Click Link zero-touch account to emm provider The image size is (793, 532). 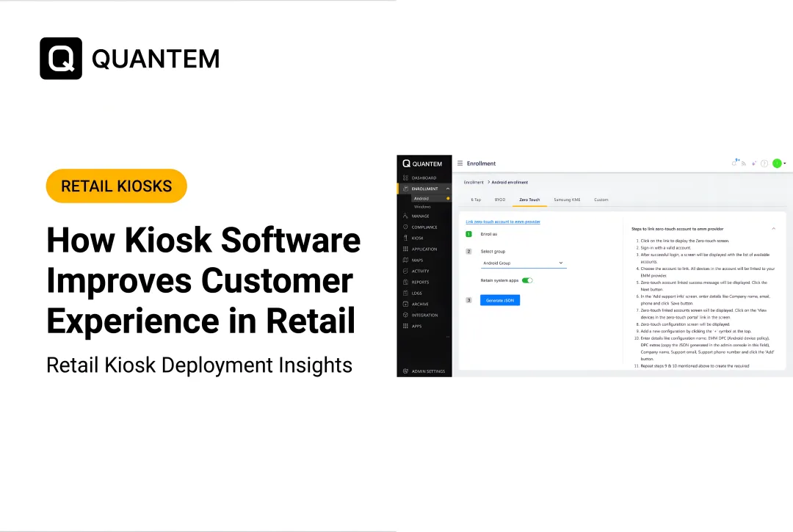point(503,222)
